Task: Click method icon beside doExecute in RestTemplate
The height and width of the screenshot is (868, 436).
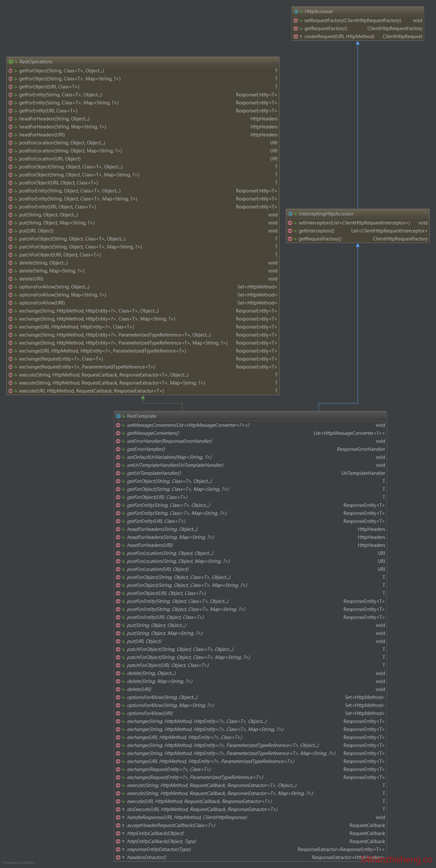Action: click(118, 809)
